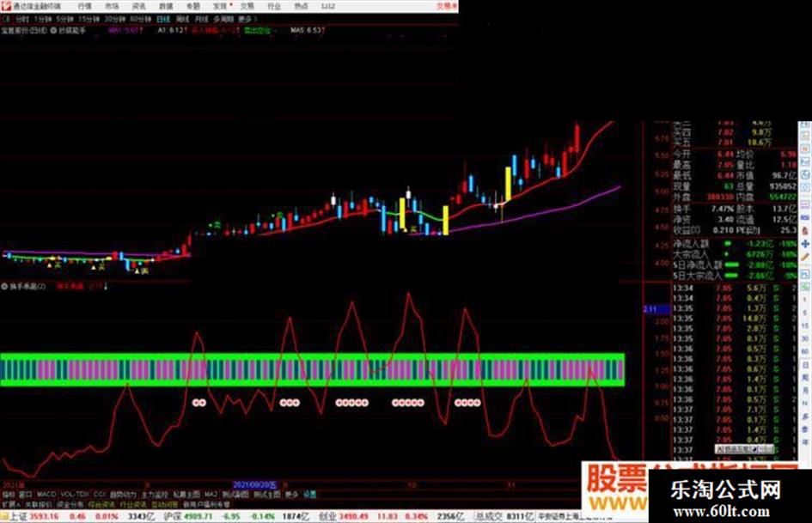Open the 热点 menu
812x523 pixels.
(x=301, y=6)
